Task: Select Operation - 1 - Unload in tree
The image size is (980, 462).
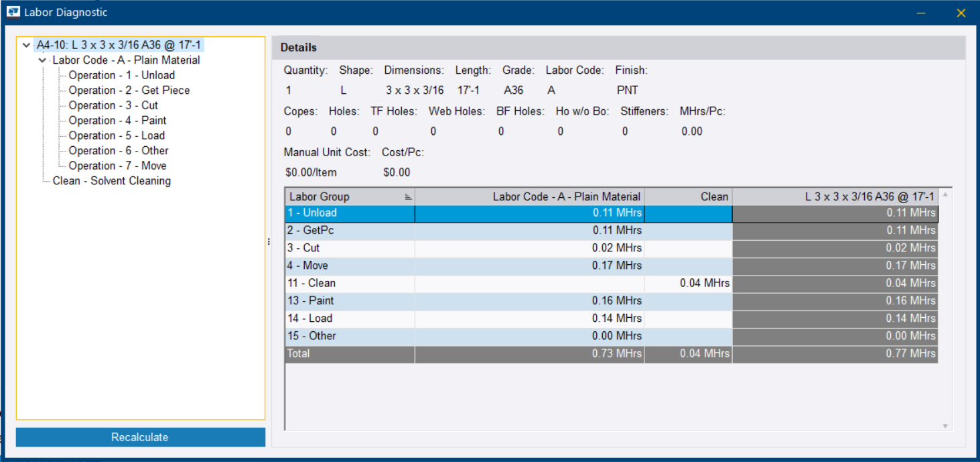Action: click(121, 75)
